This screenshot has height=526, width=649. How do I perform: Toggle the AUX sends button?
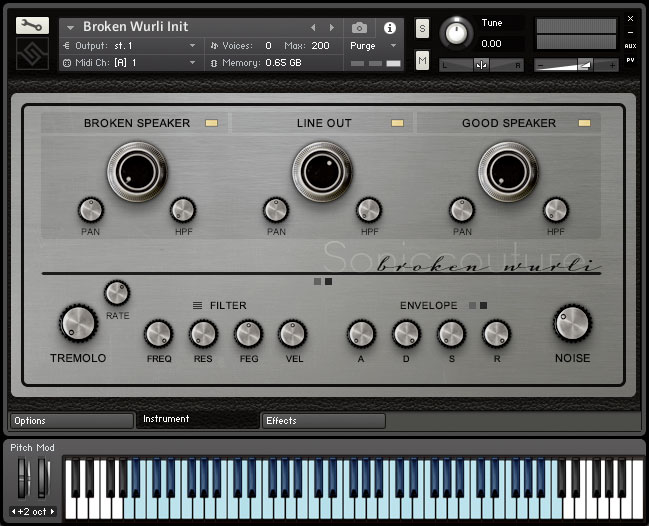[x=630, y=46]
